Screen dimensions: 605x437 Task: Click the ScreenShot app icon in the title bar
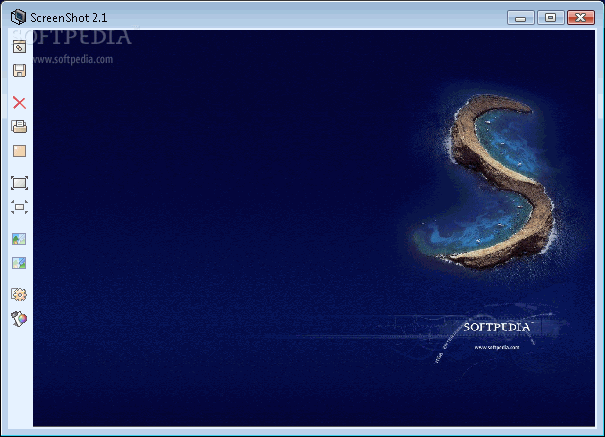pos(18,17)
